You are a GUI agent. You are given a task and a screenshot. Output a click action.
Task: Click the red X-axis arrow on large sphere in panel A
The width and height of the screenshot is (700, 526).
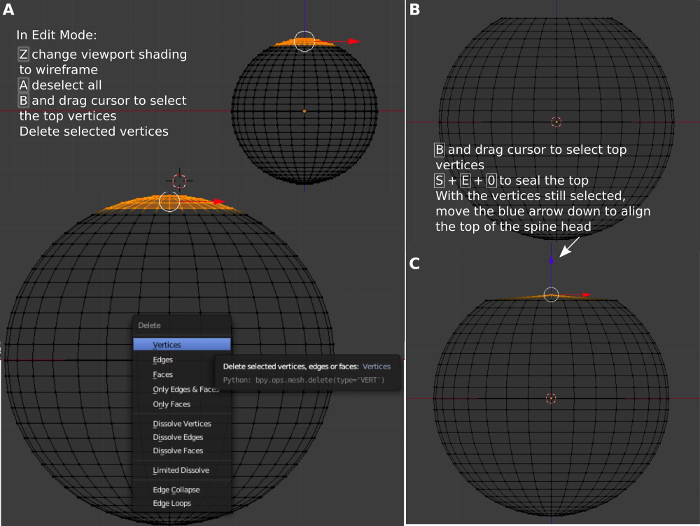[219, 202]
